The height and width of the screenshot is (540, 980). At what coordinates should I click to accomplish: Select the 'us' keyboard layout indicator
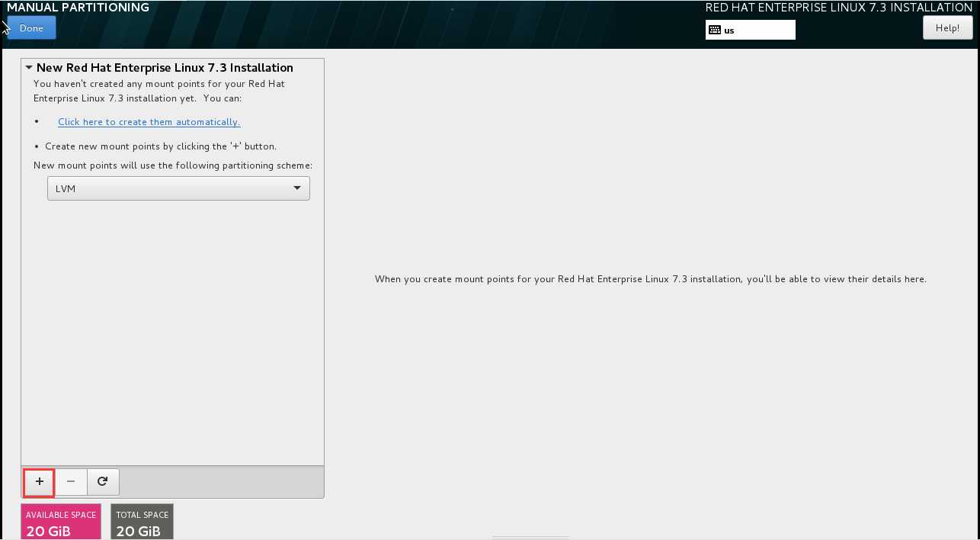pyautogui.click(x=751, y=30)
